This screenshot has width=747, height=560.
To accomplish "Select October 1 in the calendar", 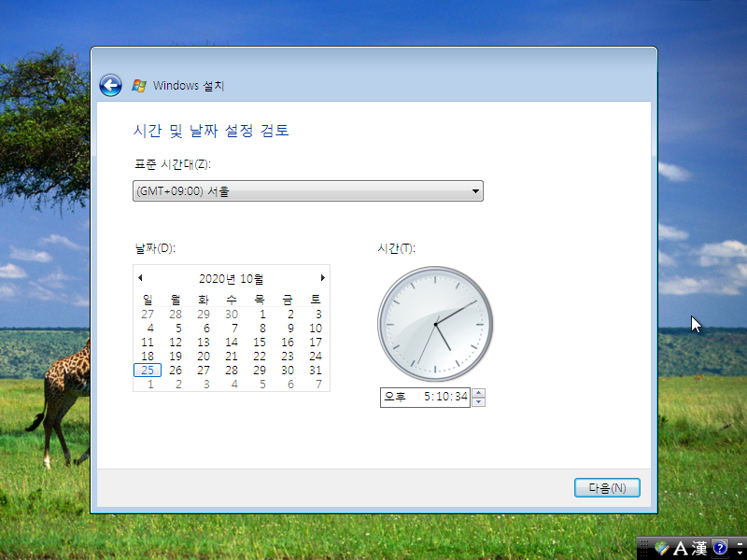I will (x=262, y=315).
